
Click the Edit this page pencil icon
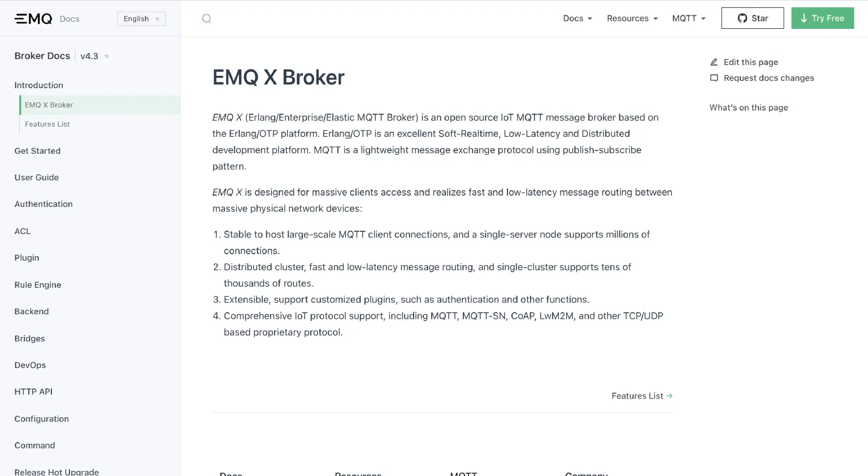(x=714, y=62)
